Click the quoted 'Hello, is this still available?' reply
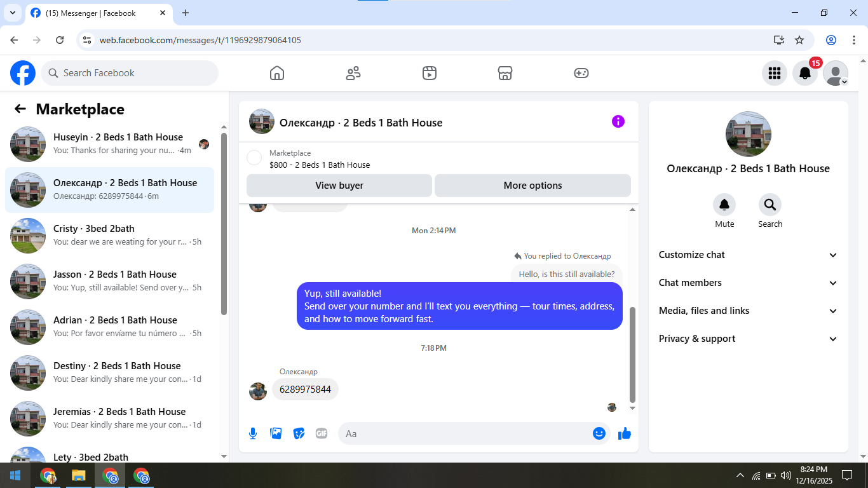This screenshot has width=868, height=488. coord(567,274)
